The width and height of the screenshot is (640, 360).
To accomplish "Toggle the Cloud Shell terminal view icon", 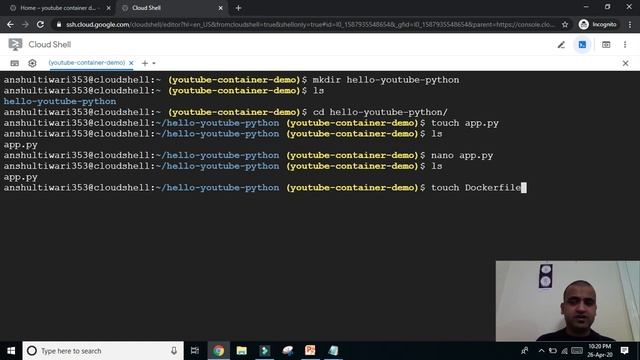I will (x=582, y=44).
